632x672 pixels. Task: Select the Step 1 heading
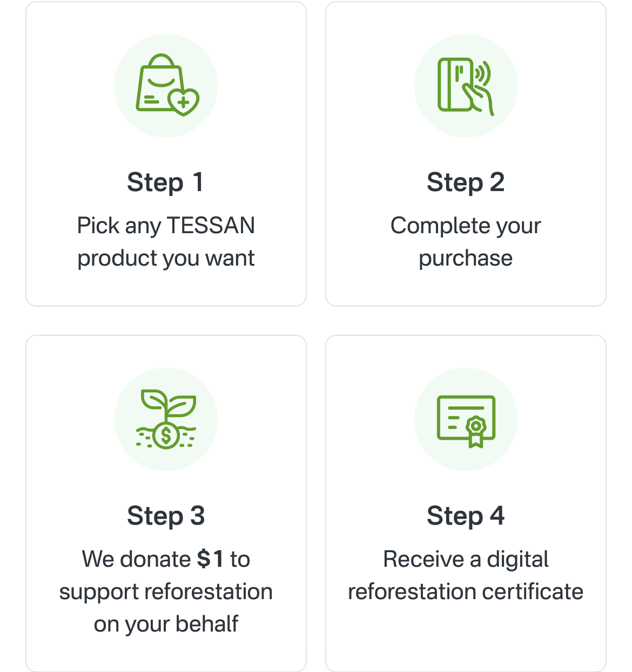coord(166,182)
